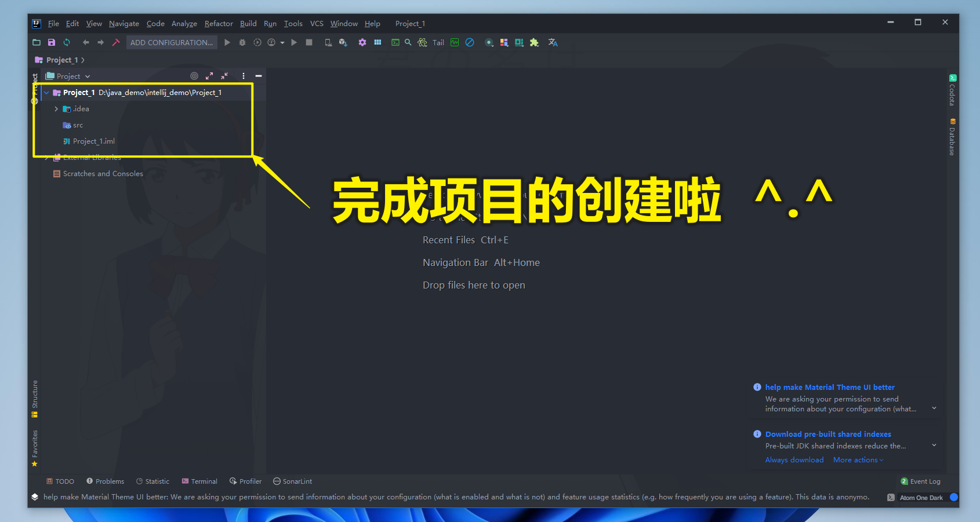Expand the shared indexes notification
The image size is (980, 522).
pyautogui.click(x=934, y=446)
